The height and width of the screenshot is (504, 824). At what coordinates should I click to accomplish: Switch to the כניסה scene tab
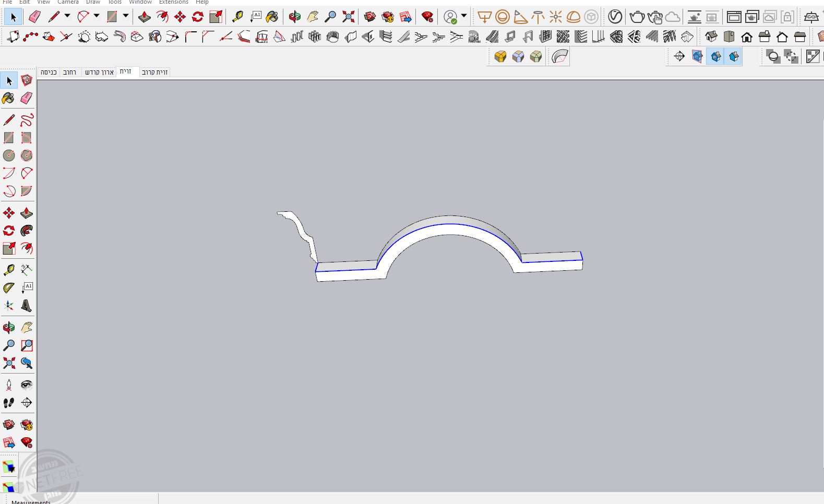pos(49,73)
